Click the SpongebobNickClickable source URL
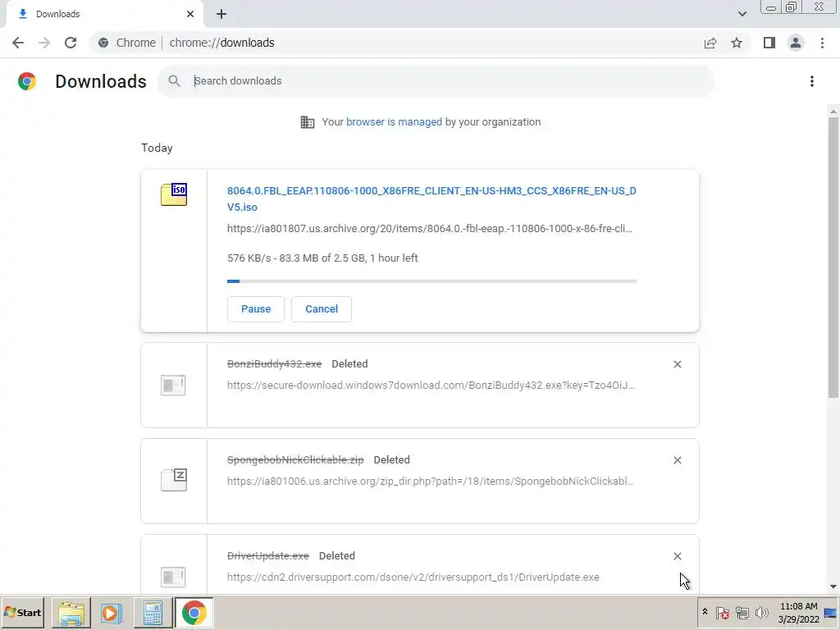This screenshot has height=630, width=840. coord(430,481)
